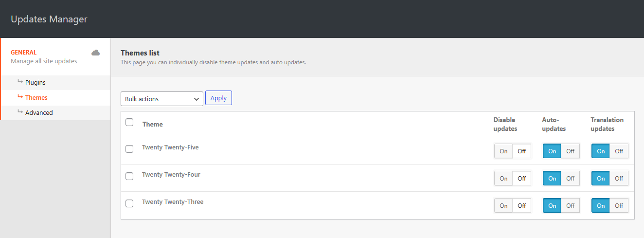Turn Auto-updates off for Twenty Twenty-Three

(571, 206)
